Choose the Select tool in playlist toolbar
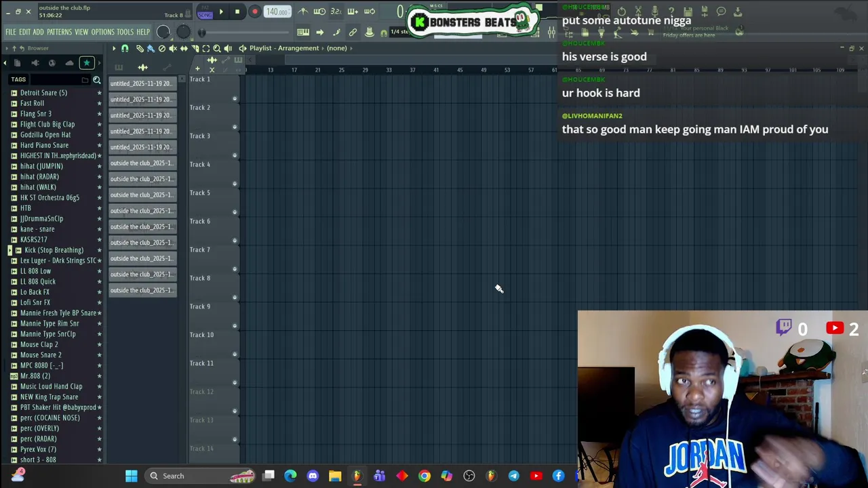The width and height of the screenshot is (868, 488). pos(205,48)
